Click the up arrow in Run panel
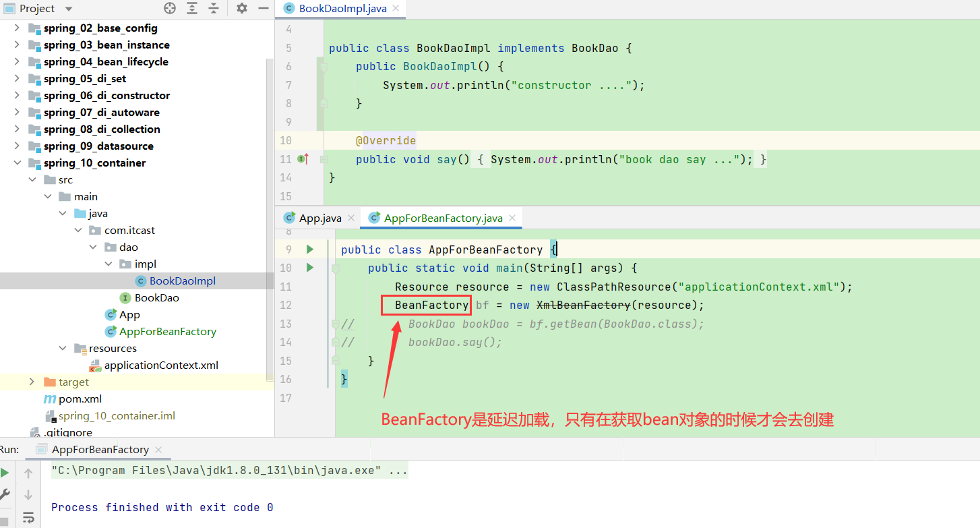This screenshot has height=528, width=980. [28, 473]
